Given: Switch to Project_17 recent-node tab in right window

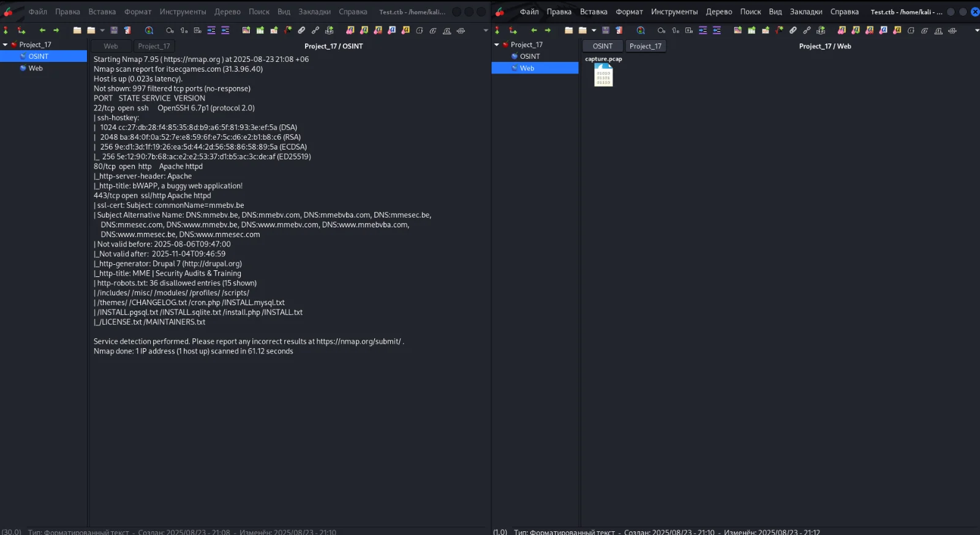Looking at the screenshot, I should pyautogui.click(x=646, y=46).
